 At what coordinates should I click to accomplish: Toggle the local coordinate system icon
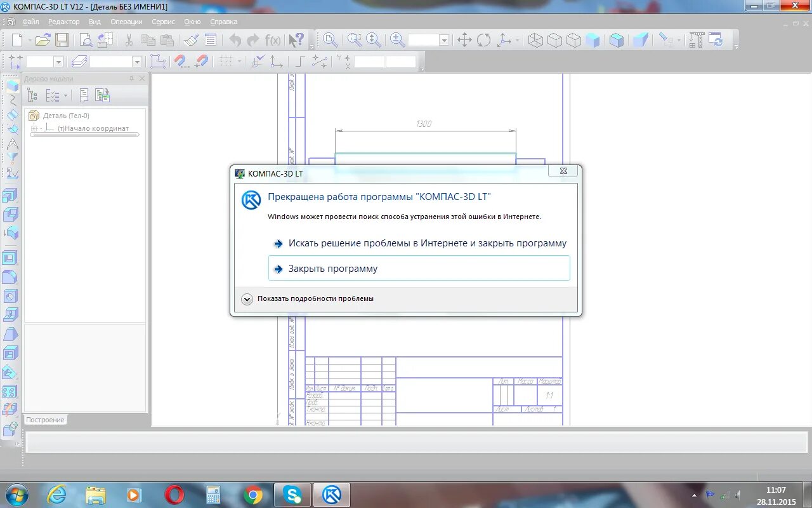tap(276, 61)
